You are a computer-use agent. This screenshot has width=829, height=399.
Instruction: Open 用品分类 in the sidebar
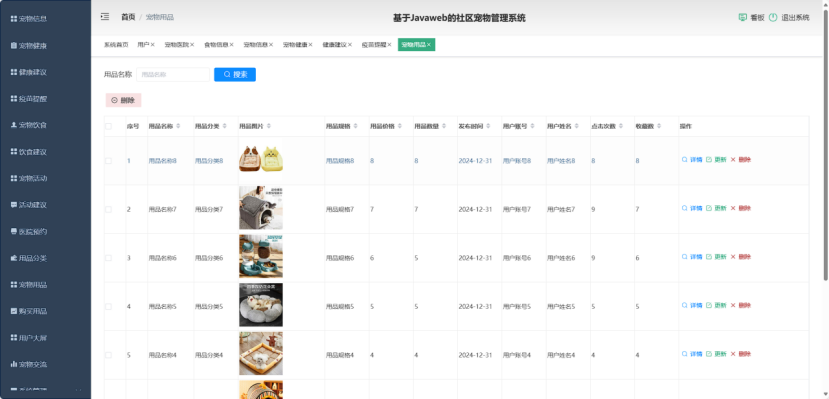pos(29,258)
